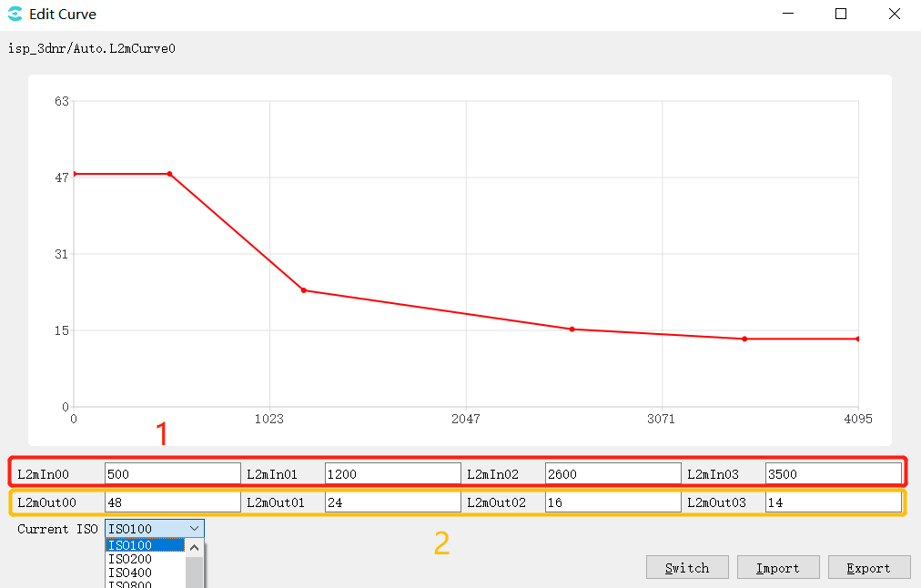
Task: Minimize the Edit Curve window
Action: pos(788,14)
